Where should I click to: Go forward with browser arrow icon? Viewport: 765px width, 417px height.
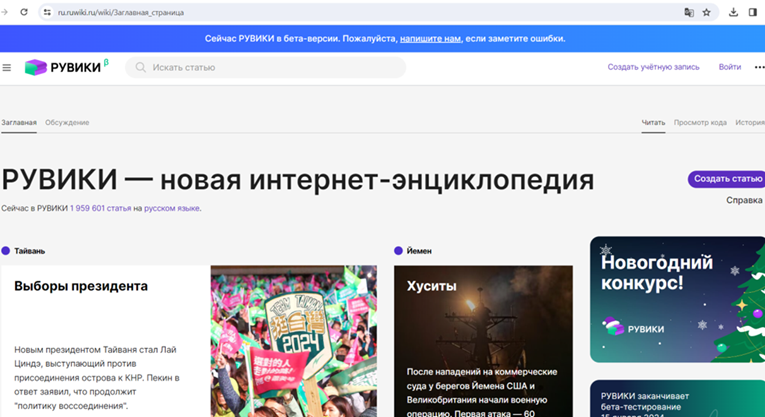(4, 12)
